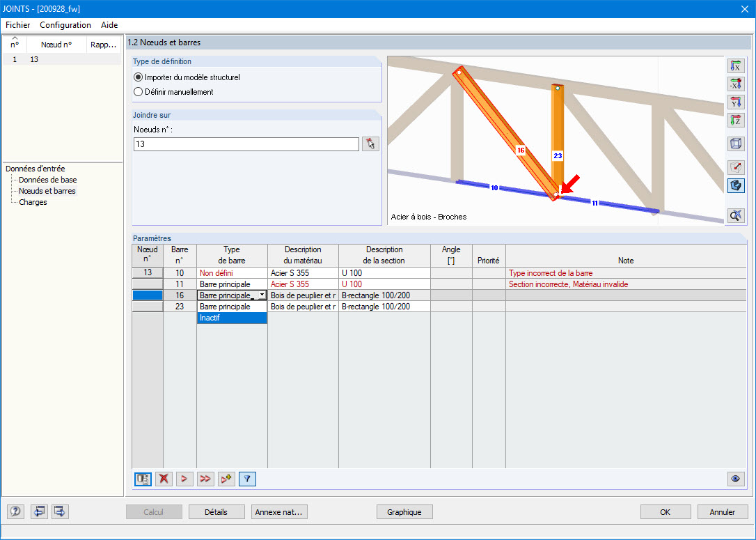The height and width of the screenshot is (540, 756).
Task: Click member 10 label in the 3D view
Action: 494,187
